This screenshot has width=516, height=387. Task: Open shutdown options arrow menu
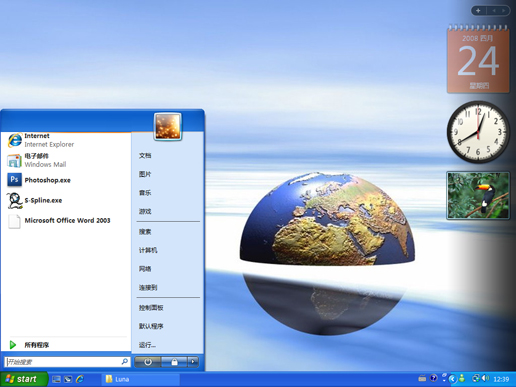[x=193, y=362]
